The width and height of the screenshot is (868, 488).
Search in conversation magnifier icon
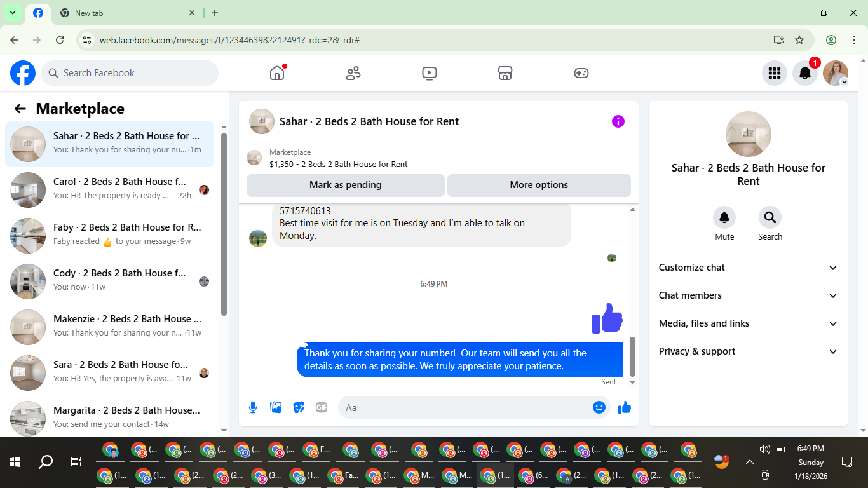(x=770, y=218)
